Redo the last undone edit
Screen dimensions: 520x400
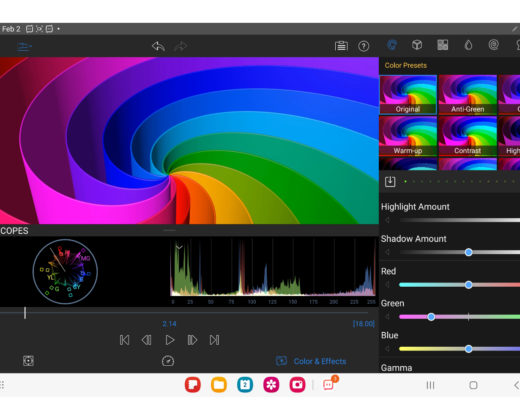click(x=180, y=46)
